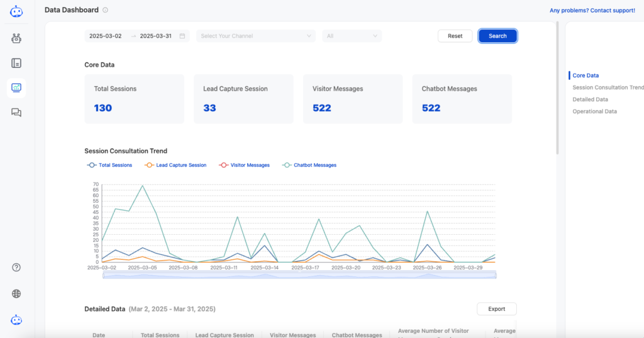The width and height of the screenshot is (644, 338).
Task: Click Visitor Messages table column header
Action: tap(293, 335)
